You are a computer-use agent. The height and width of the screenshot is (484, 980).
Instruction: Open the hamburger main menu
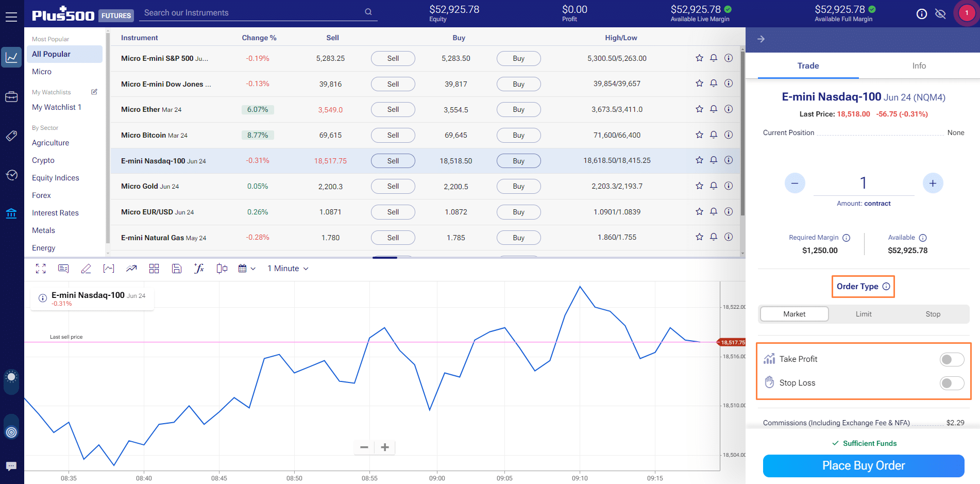point(11,17)
